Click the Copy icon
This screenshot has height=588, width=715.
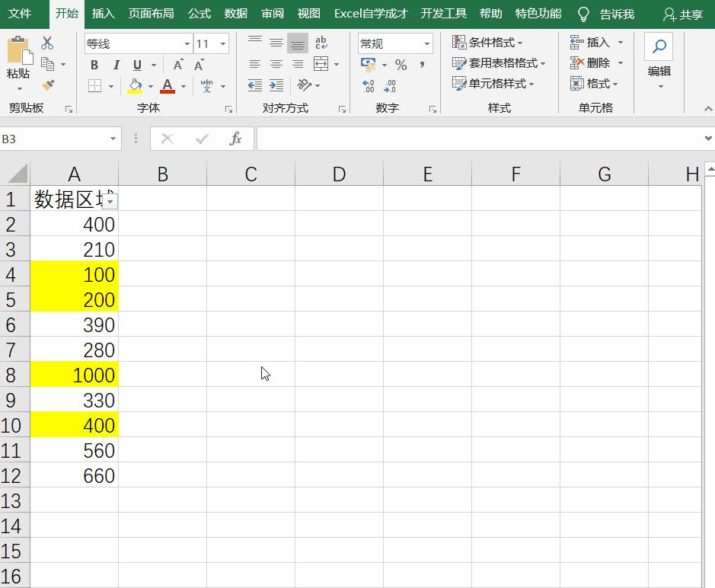[x=47, y=64]
